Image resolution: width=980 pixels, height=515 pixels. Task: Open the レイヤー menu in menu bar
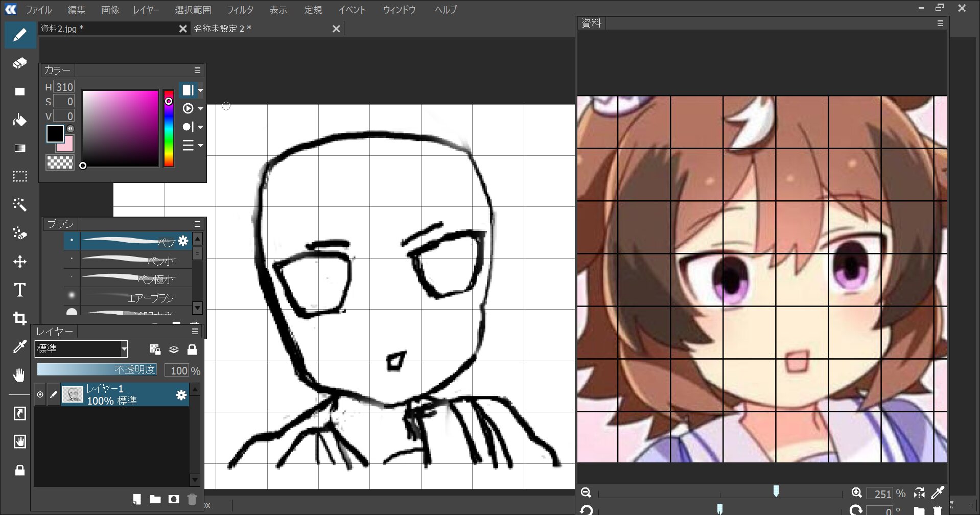pyautogui.click(x=146, y=10)
